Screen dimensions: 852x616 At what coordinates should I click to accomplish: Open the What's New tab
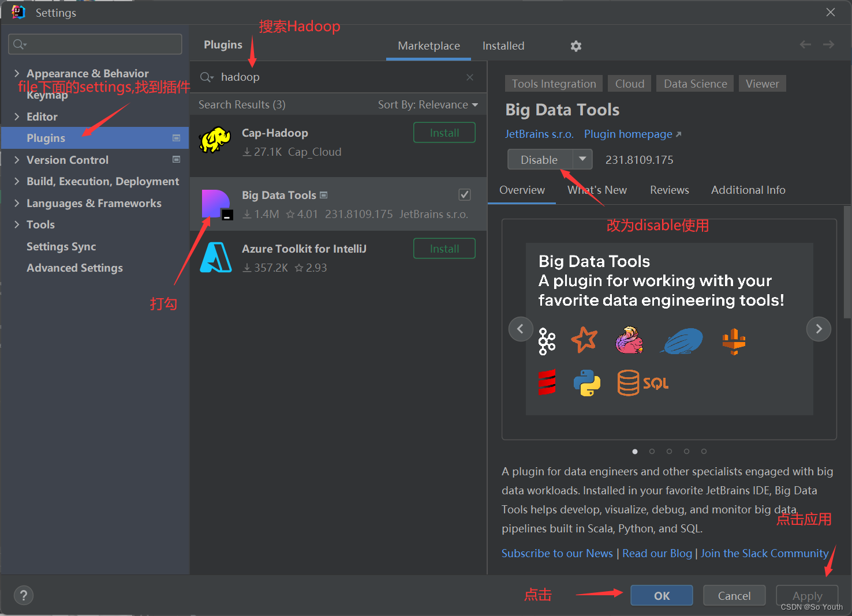coord(597,190)
